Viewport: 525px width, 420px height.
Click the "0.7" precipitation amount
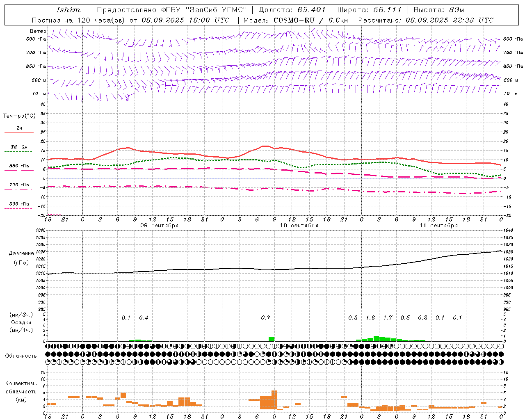click(x=266, y=318)
